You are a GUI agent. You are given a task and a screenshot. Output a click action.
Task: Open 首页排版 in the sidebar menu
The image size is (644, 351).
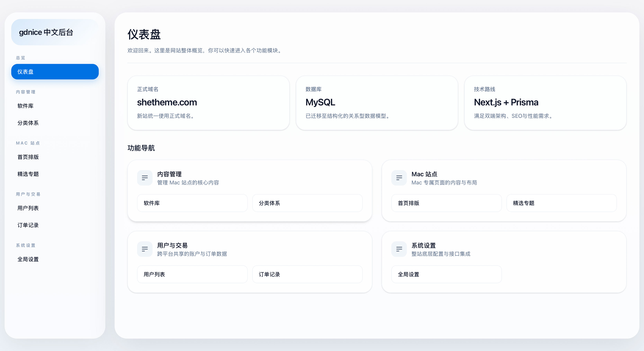[55, 157]
